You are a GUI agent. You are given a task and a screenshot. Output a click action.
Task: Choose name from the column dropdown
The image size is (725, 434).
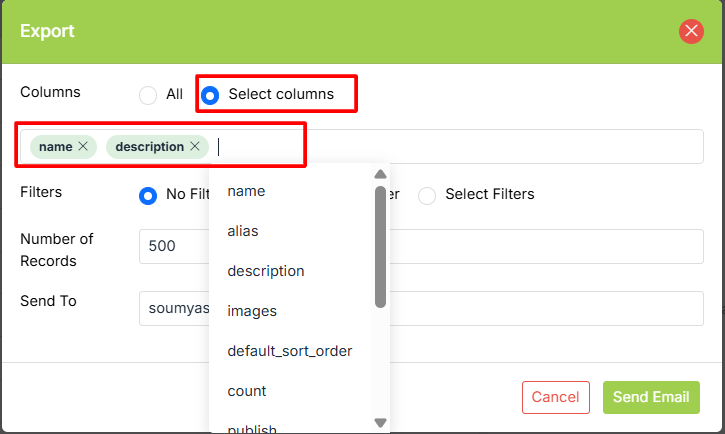[x=246, y=191]
